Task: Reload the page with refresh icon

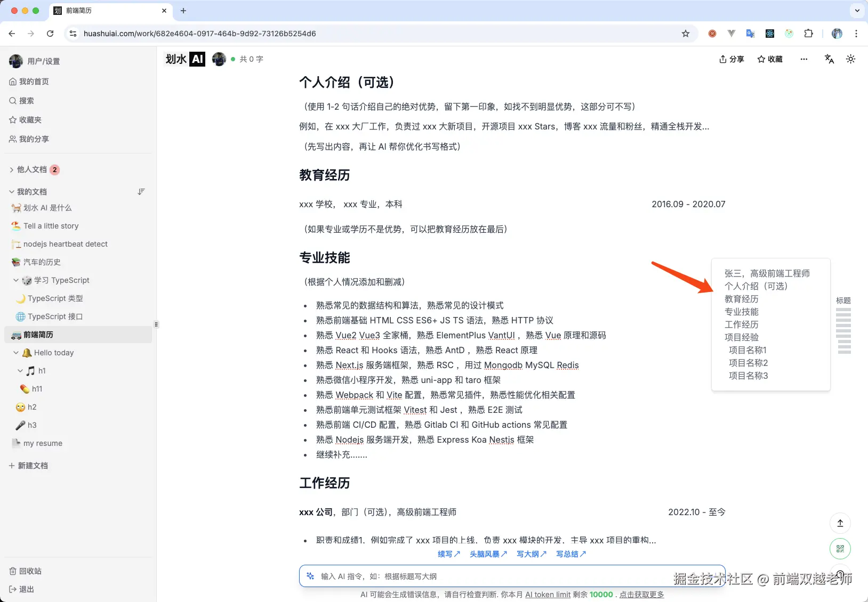Action: pyautogui.click(x=50, y=34)
